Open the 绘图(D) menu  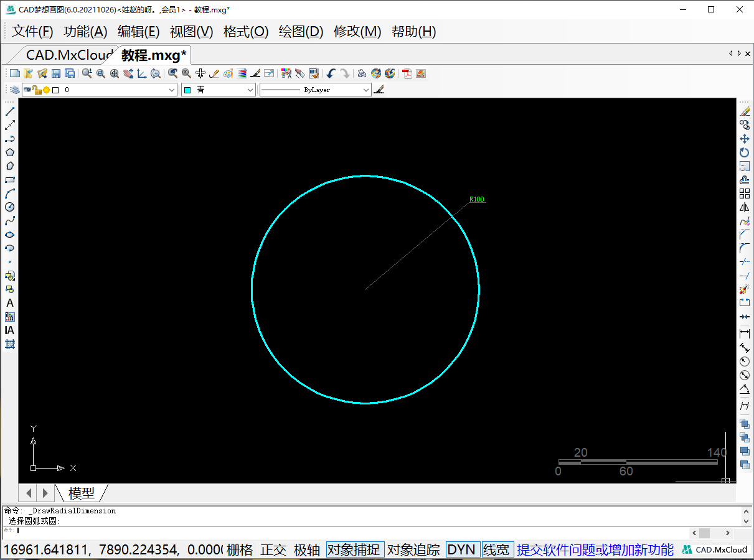(301, 32)
